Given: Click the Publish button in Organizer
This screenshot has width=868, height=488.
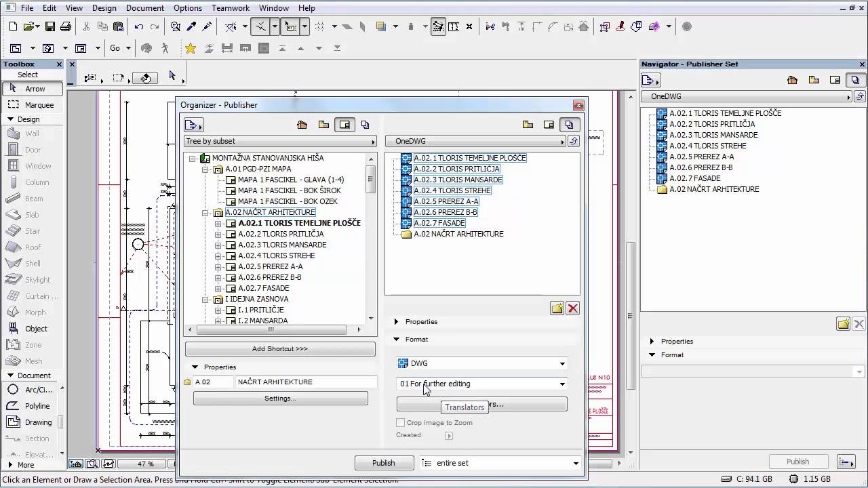Looking at the screenshot, I should pos(384,463).
